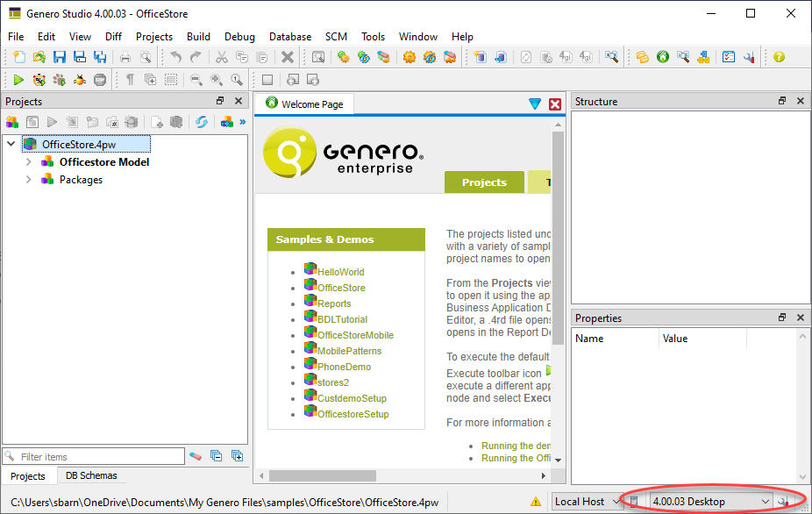Expand the Officestore Model tree node
The height and width of the screenshot is (514, 812).
click(28, 162)
